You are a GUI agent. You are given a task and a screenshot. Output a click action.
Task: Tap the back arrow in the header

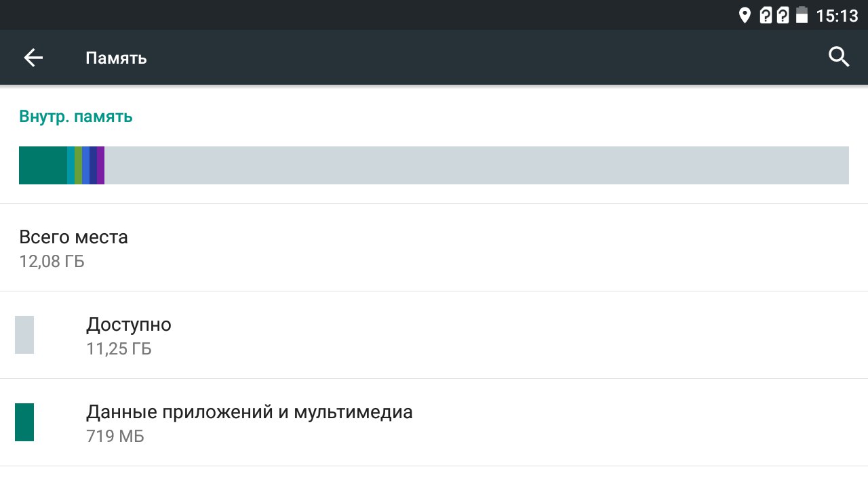[x=33, y=58]
